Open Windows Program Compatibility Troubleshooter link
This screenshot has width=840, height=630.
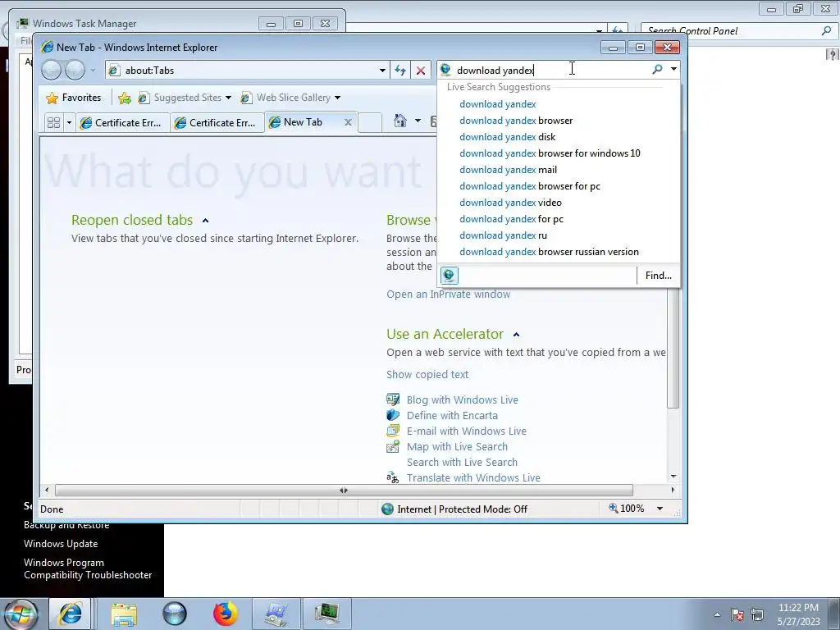point(88,568)
